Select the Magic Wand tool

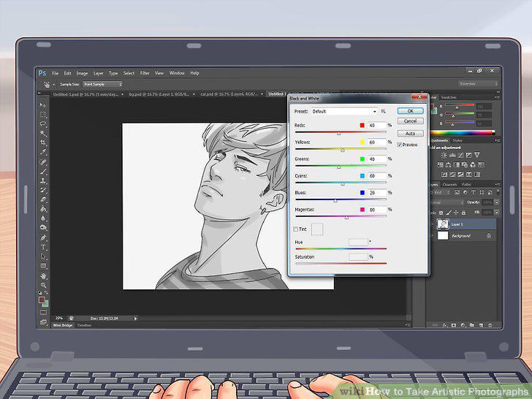(43, 133)
